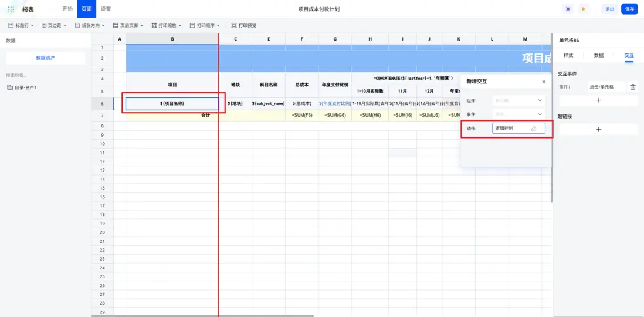Select cell ${年度支付比例}
This screenshot has width=644, height=317.
335,103
